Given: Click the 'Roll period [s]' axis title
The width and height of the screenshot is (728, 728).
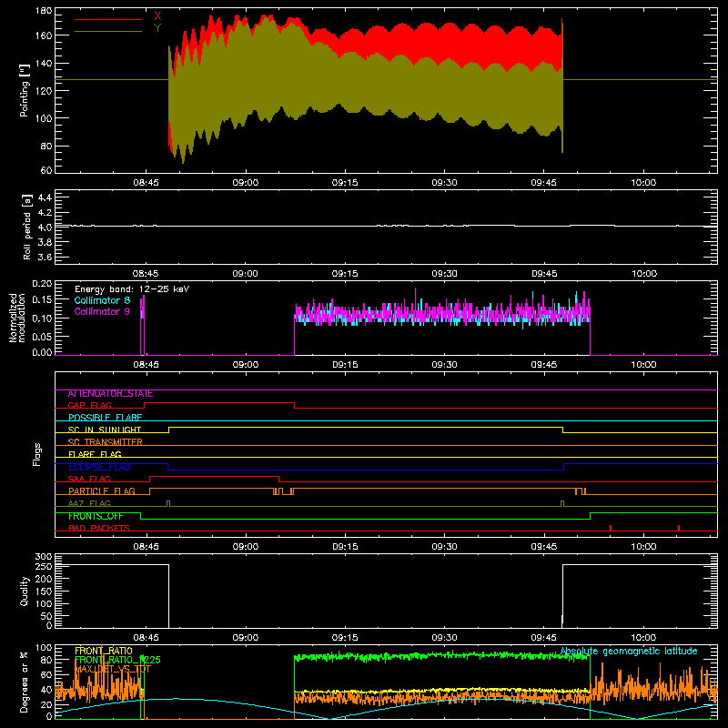Looking at the screenshot, I should (26, 227).
